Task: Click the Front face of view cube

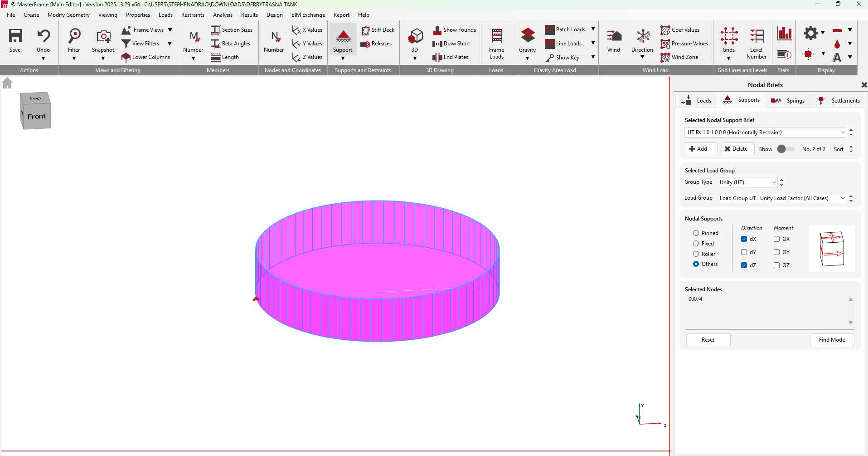Action: pyautogui.click(x=37, y=117)
